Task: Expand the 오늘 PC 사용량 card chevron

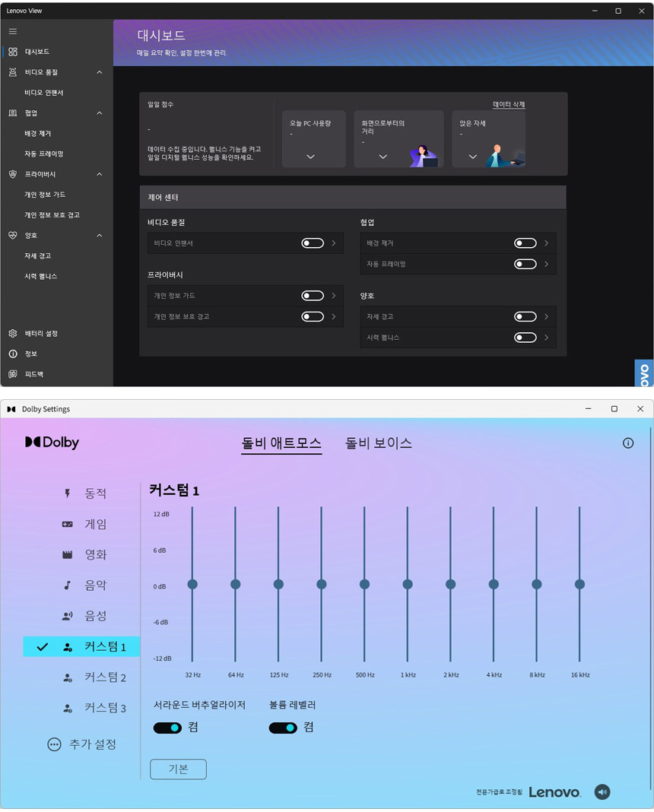Action: (x=310, y=157)
